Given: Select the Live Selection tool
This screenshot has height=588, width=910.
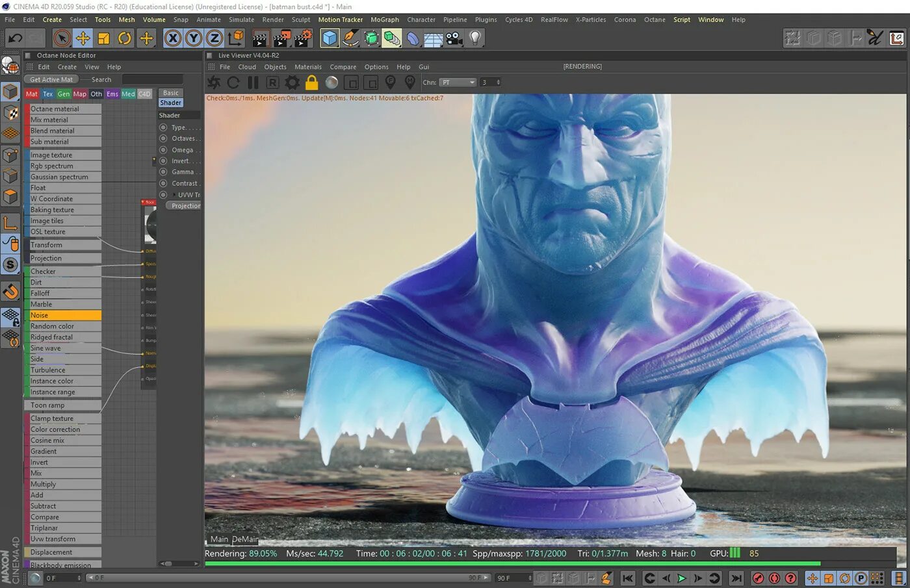Looking at the screenshot, I should tap(62, 38).
